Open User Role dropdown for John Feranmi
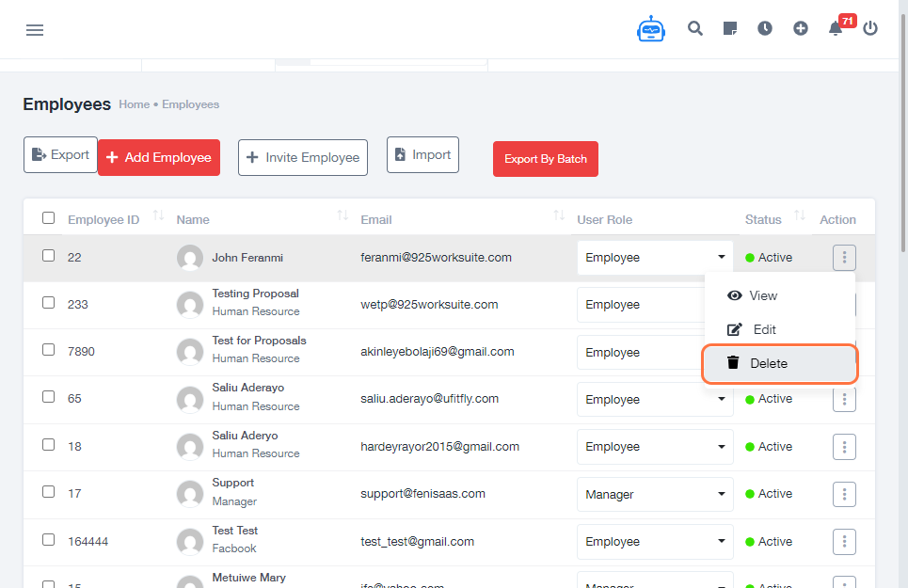Image resolution: width=908 pixels, height=588 pixels. click(x=655, y=258)
